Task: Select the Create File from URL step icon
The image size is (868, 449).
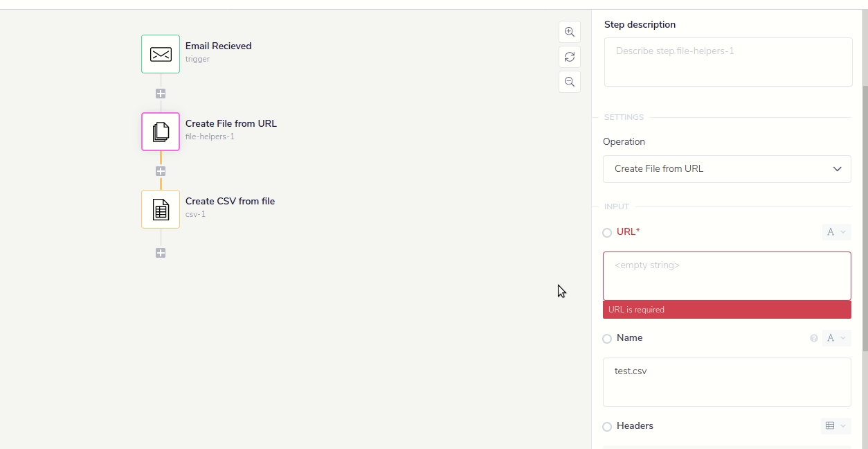Action: (x=161, y=132)
